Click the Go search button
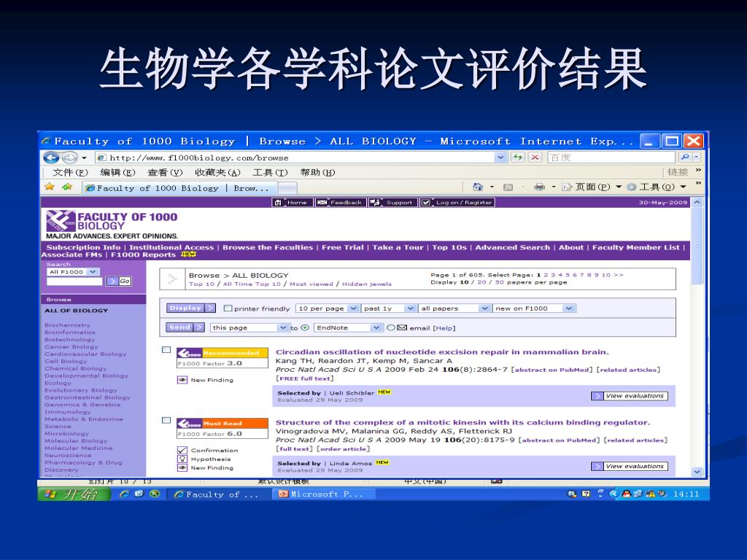 (x=119, y=281)
